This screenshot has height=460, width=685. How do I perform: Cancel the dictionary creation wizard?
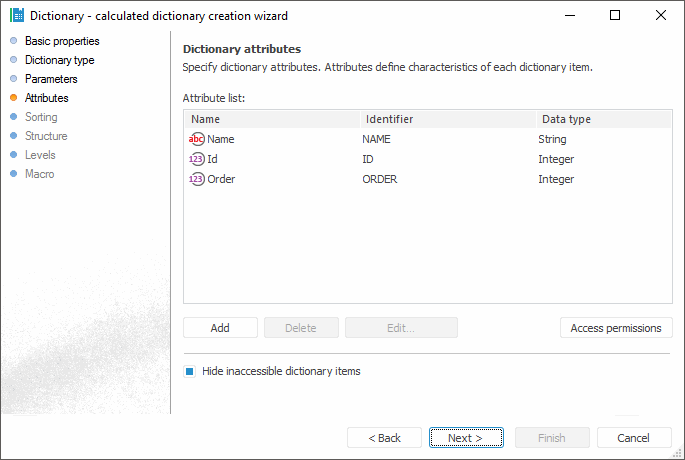point(634,438)
